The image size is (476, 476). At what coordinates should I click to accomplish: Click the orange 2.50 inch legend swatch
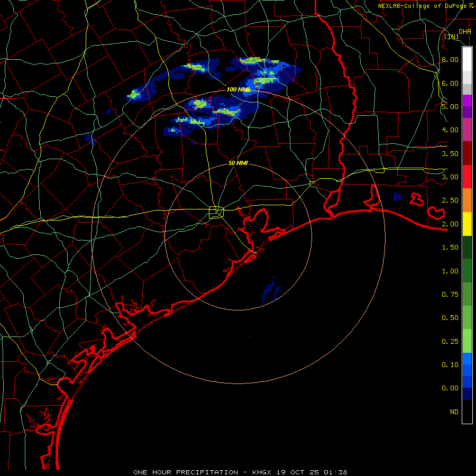pyautogui.click(x=467, y=200)
